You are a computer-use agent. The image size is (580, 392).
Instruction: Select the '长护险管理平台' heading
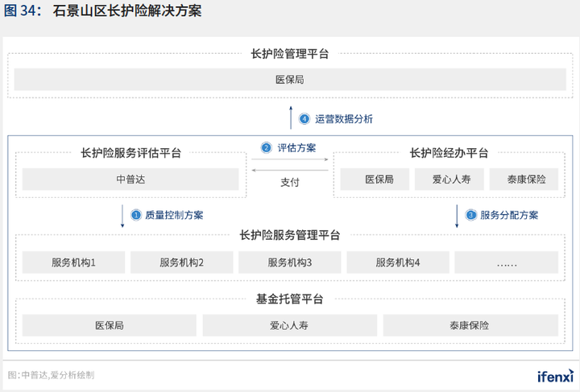click(290, 54)
